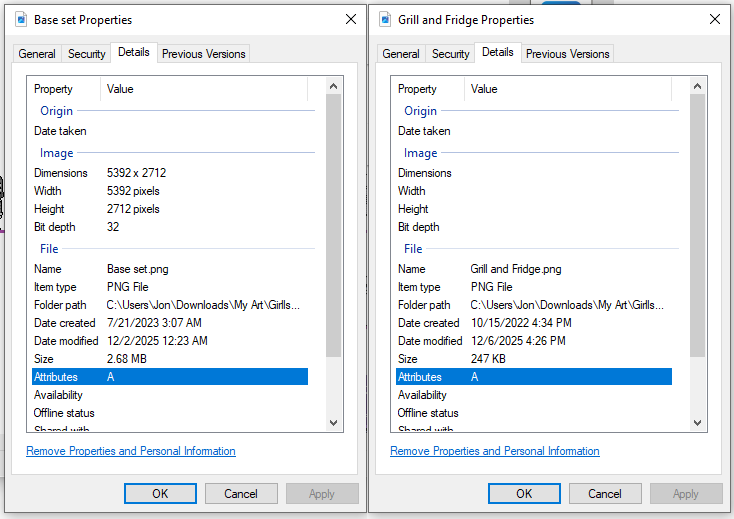Select Offline status row in Base set dialog
The image size is (734, 519).
(x=170, y=413)
